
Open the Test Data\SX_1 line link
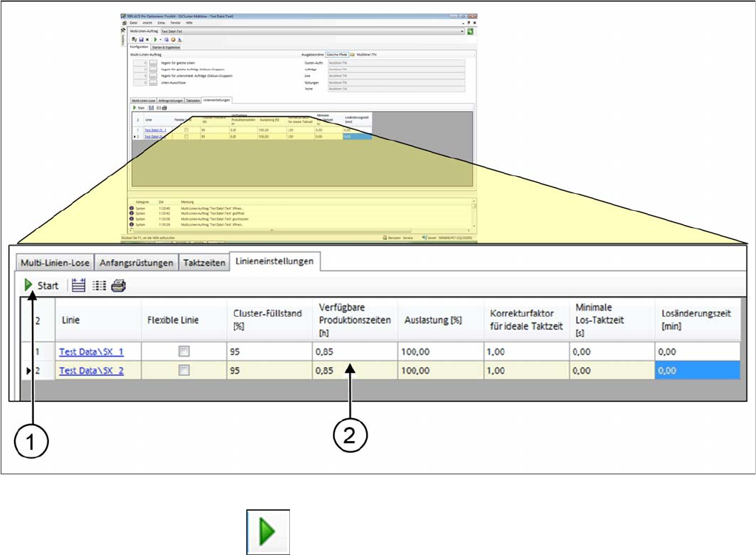coord(91,352)
